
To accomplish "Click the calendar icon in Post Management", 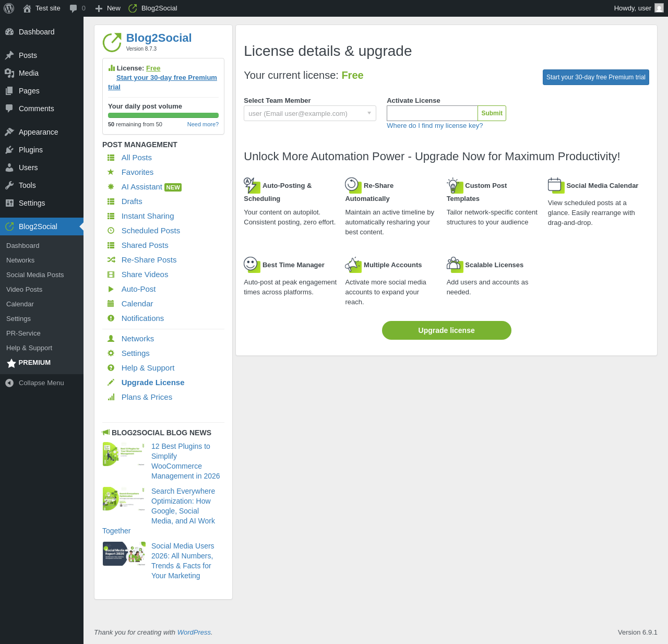I will [x=111, y=304].
